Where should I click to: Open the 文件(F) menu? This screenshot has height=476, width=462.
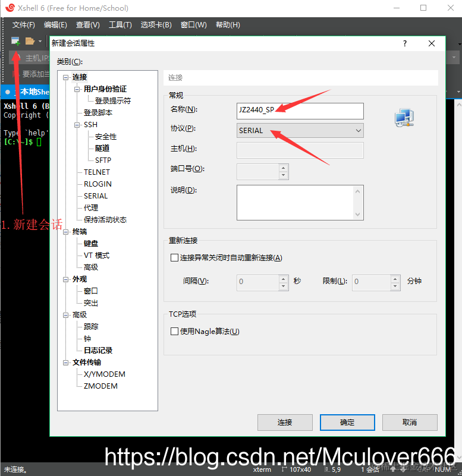pyautogui.click(x=23, y=25)
